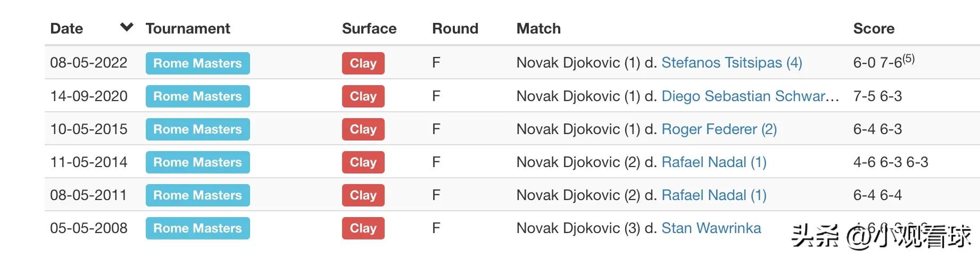Click Rome Masters badge for 14-09-2020
Screen dimensions: 980x257
[197, 96]
